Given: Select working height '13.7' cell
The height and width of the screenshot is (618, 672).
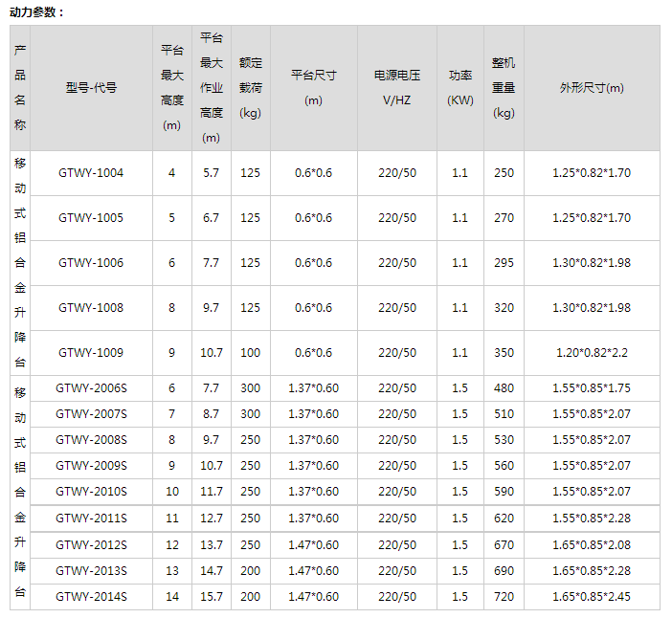Looking at the screenshot, I should [x=212, y=544].
